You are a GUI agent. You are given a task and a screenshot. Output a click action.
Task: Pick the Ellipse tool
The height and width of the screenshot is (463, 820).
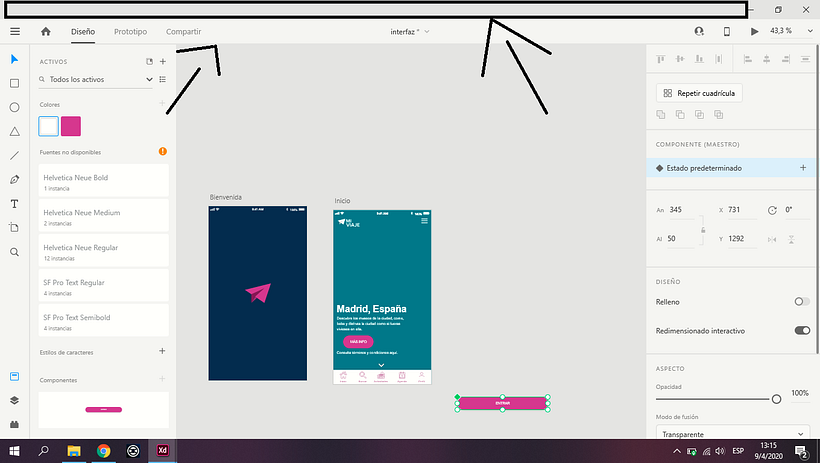tap(15, 107)
